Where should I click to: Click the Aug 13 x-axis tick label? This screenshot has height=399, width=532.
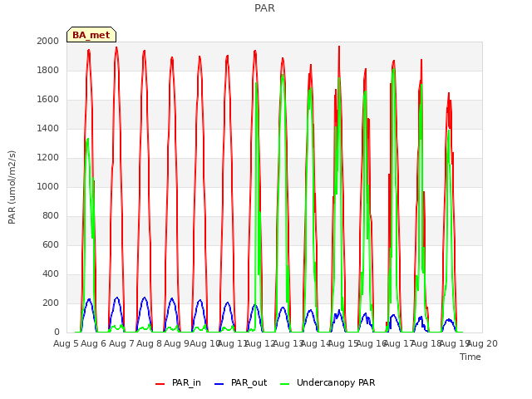[x=288, y=343]
